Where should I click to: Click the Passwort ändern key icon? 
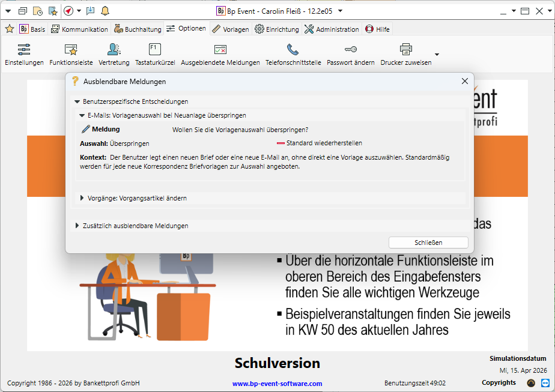[x=350, y=50]
